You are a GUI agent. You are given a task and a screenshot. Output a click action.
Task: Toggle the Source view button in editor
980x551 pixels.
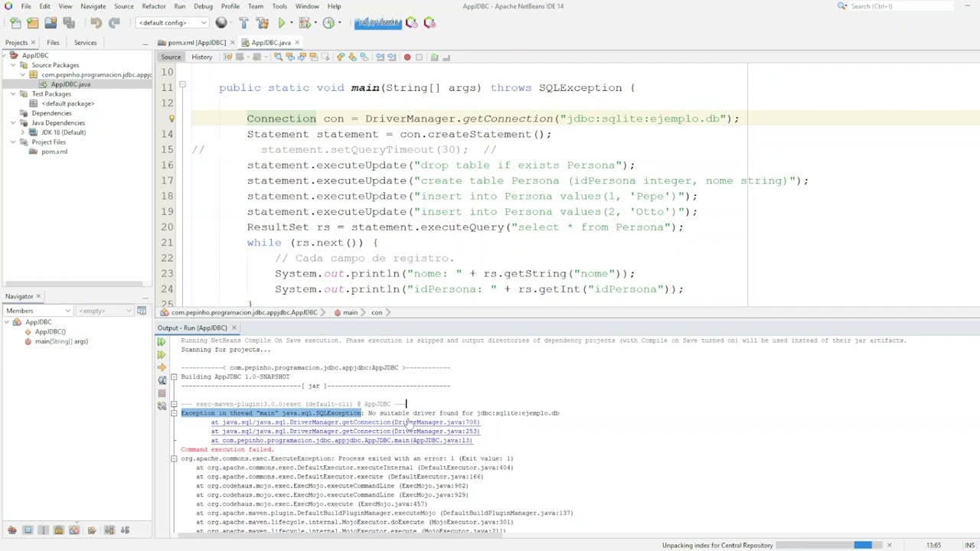pyautogui.click(x=171, y=57)
